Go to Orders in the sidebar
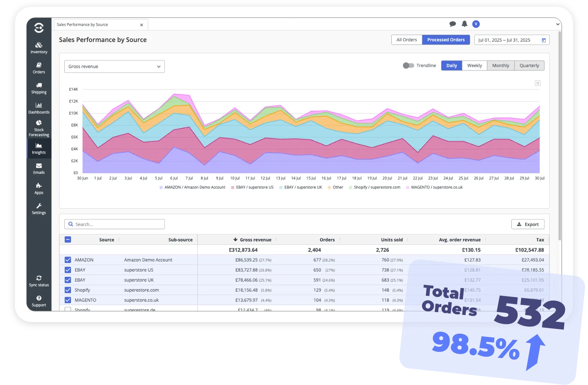Viewport: 588px width, 385px height. coord(39,68)
